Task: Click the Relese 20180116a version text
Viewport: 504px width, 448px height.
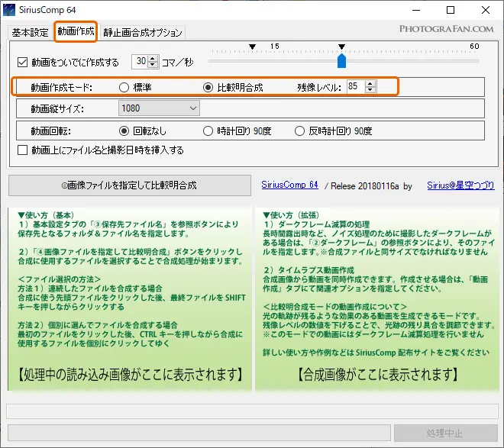Action: [364, 186]
